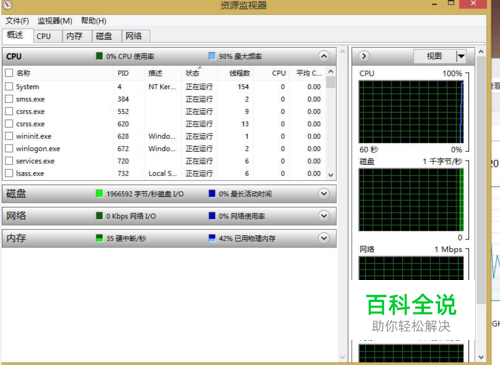
Task: Sort by 线程数 column header
Action: click(x=240, y=73)
